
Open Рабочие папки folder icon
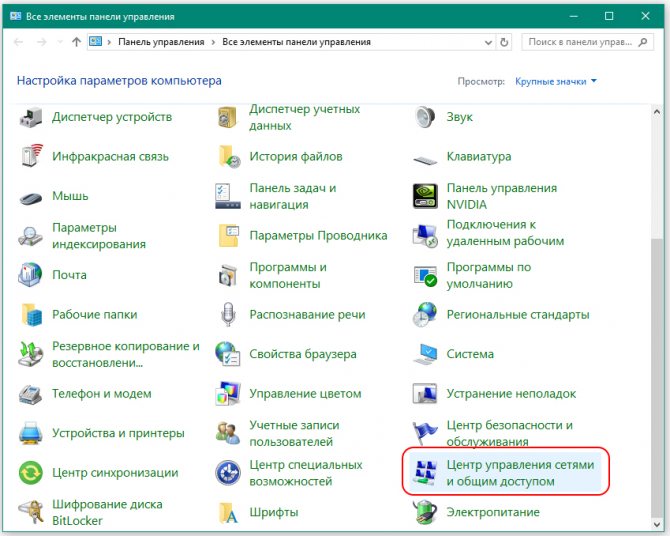[x=30, y=315]
